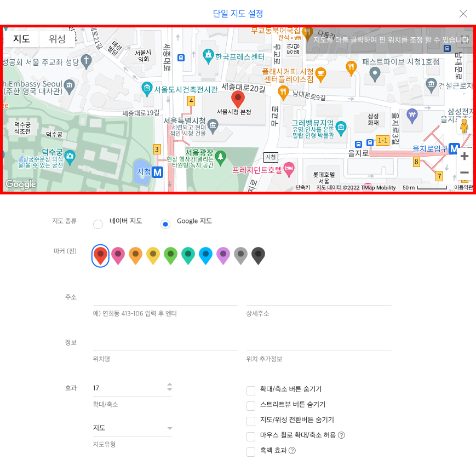The width and height of the screenshot is (476, 471).
Task: Click the 주소 address input field
Action: 165,297
